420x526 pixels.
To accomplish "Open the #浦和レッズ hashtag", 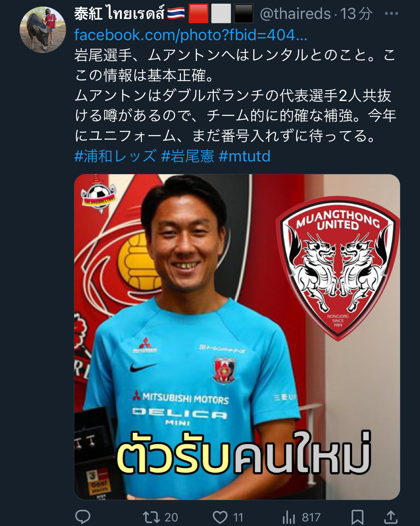I will (115, 156).
